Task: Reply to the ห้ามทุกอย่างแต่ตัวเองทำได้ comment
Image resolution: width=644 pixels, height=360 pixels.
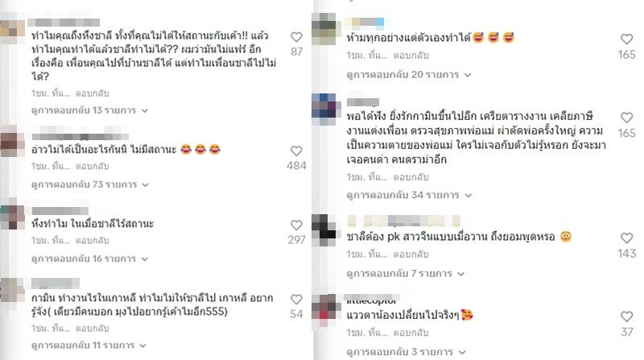Action: pos(411,55)
